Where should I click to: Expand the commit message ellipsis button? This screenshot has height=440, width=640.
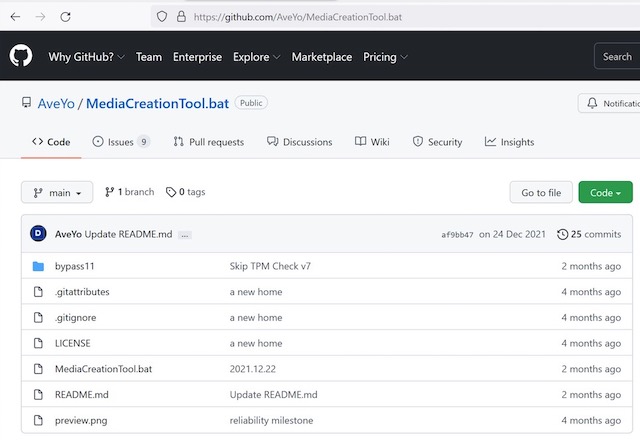click(185, 235)
